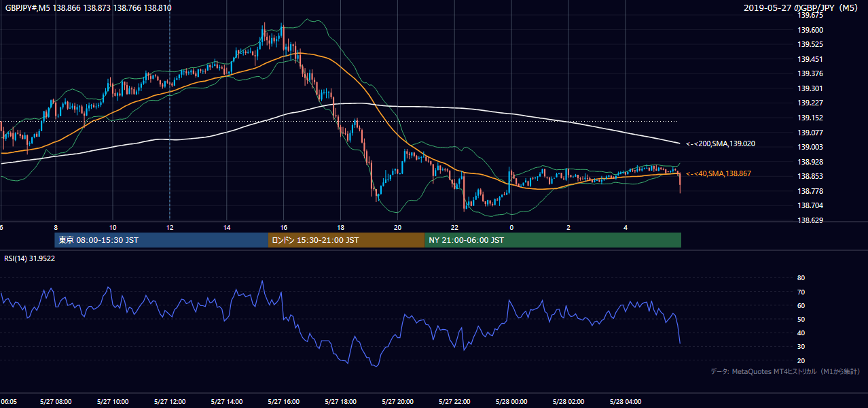Click the RSI scale value 80
Screen dimensions: 868x408
point(801,278)
